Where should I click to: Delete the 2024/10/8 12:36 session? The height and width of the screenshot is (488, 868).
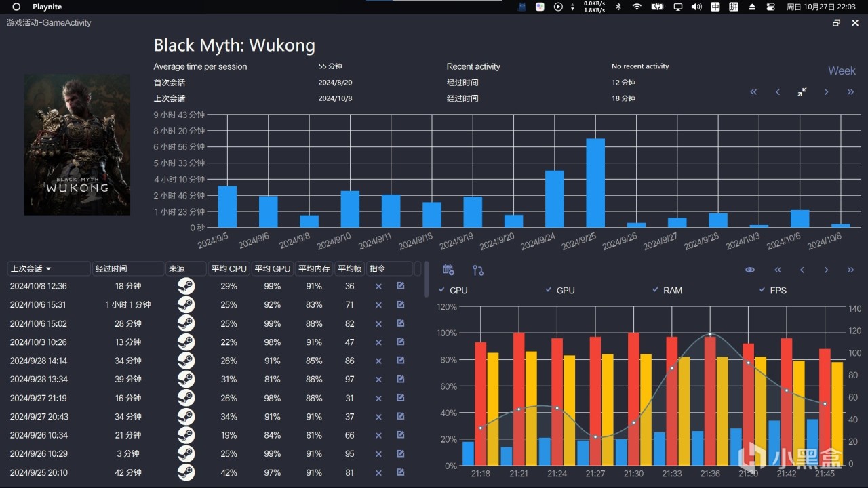[378, 287]
